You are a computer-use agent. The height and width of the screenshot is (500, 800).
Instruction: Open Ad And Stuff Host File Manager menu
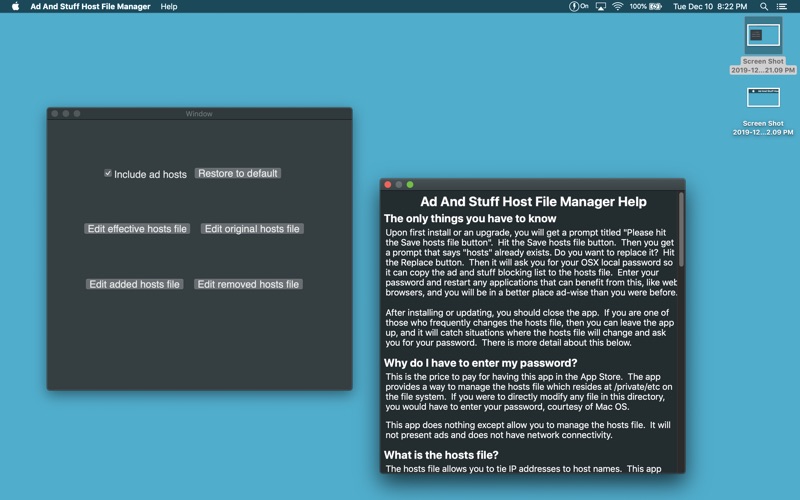coord(90,7)
